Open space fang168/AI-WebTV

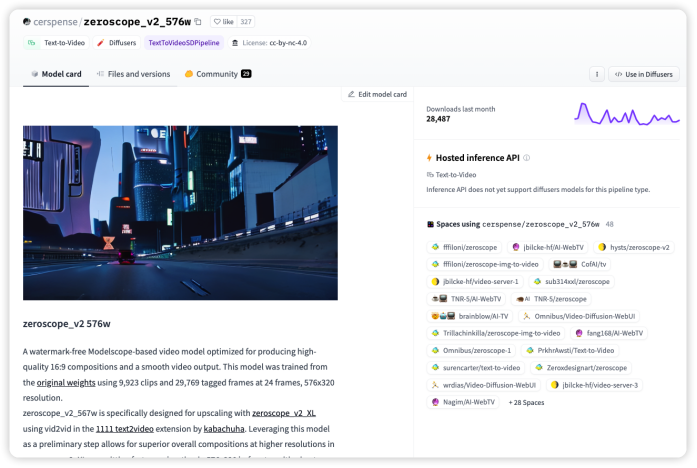point(609,333)
